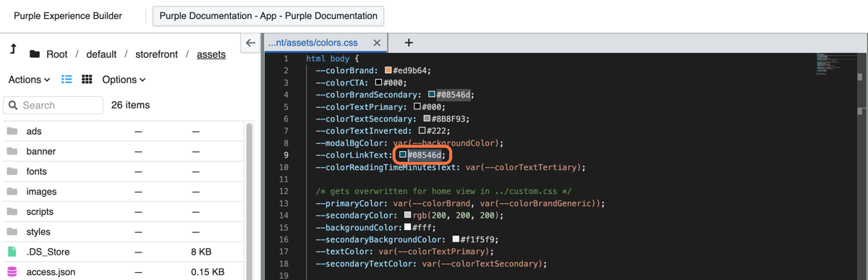This screenshot has height=280, width=868.
Task: Open the fonts folder
Action: (37, 171)
